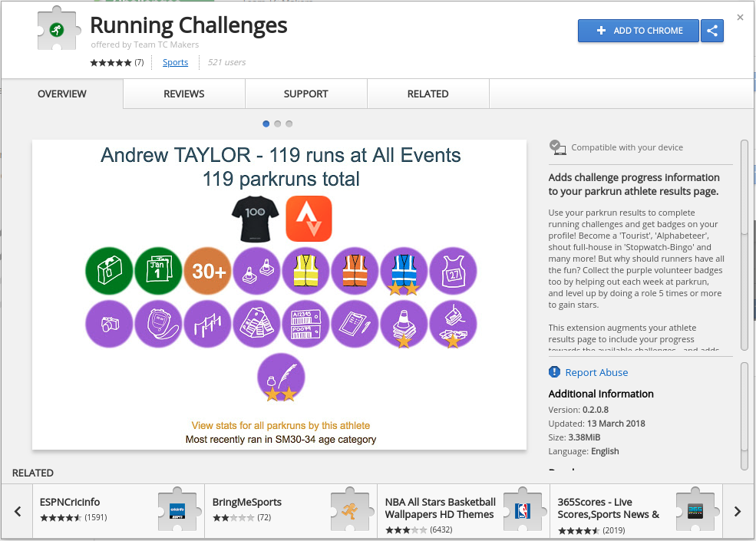Screen dimensions: 756x541
Task: Select the first carousel indicator dot
Action: tap(266, 124)
